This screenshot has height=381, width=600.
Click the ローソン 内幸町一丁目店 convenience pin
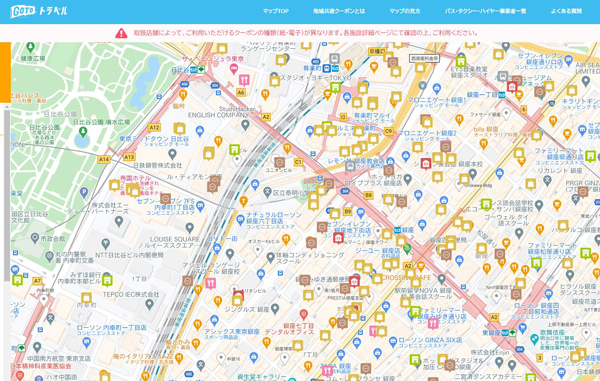pos(86,342)
